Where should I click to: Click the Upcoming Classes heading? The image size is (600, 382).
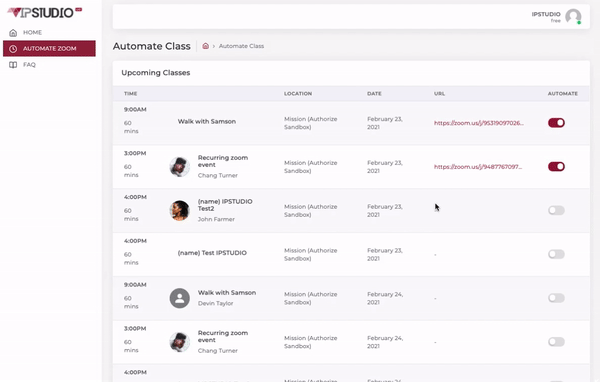156,73
